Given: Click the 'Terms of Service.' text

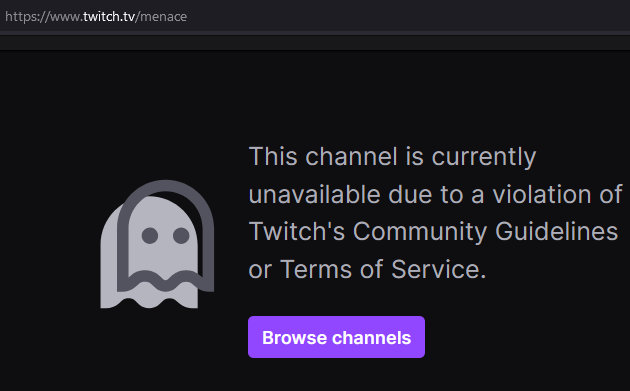Looking at the screenshot, I should [383, 269].
